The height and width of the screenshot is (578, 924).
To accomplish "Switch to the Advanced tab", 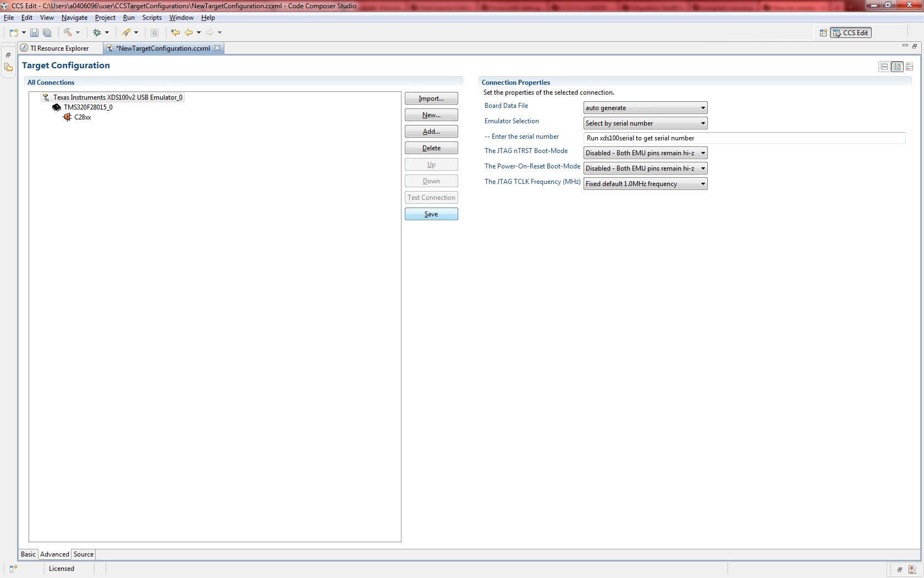I will click(54, 554).
